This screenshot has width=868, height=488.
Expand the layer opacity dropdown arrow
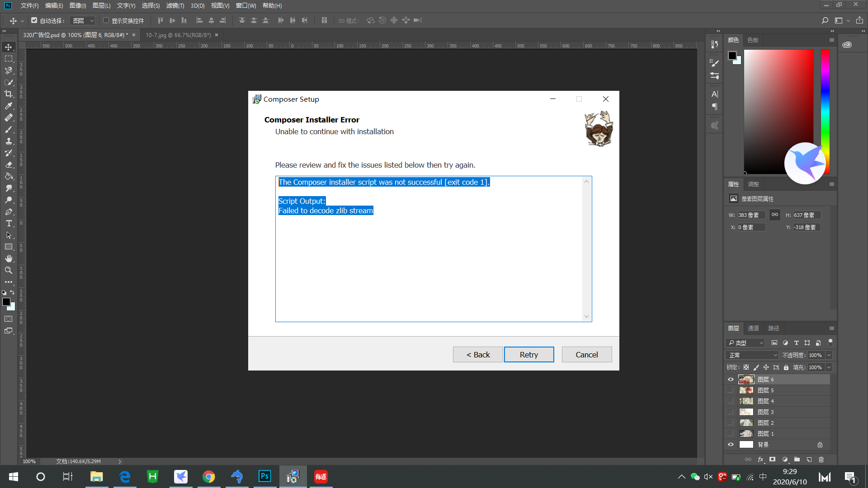[829, 355]
